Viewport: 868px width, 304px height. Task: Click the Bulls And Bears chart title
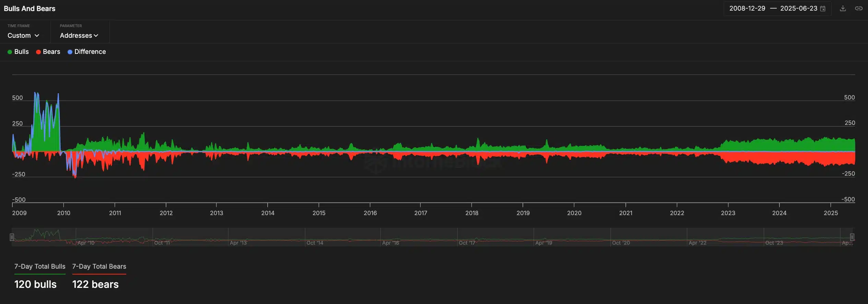click(30, 9)
